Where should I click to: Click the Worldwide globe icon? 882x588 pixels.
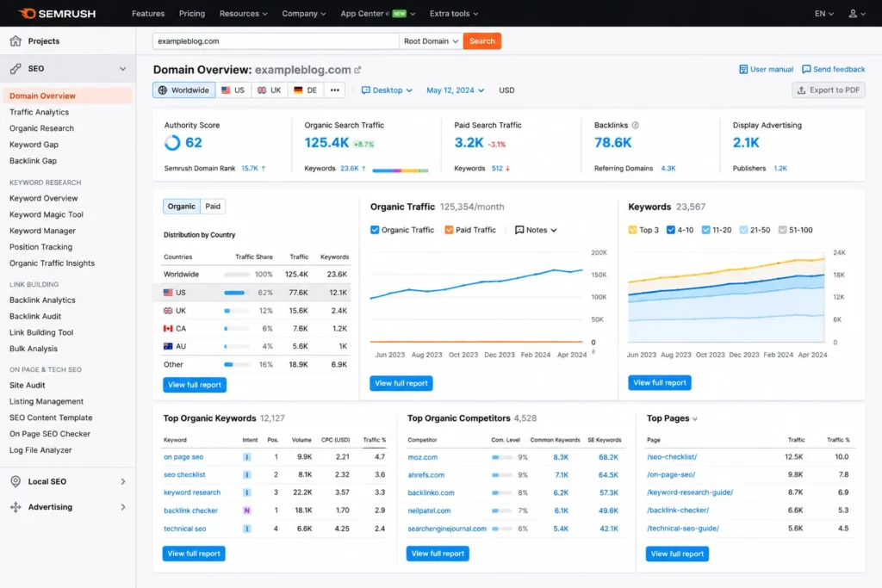click(x=163, y=90)
